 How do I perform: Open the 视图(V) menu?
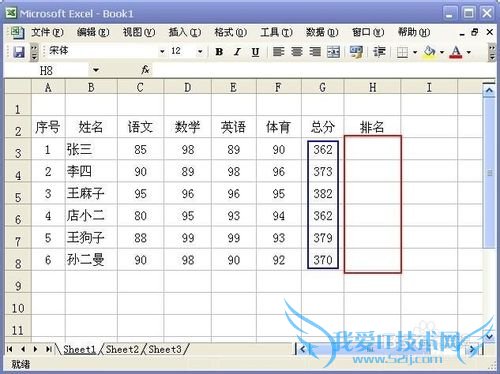click(x=139, y=32)
